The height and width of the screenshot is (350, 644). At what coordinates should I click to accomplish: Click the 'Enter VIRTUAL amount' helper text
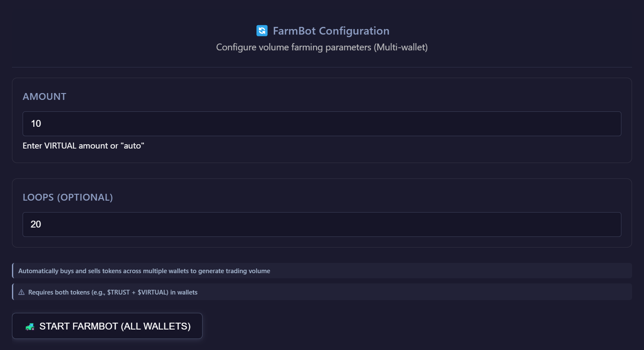(83, 146)
